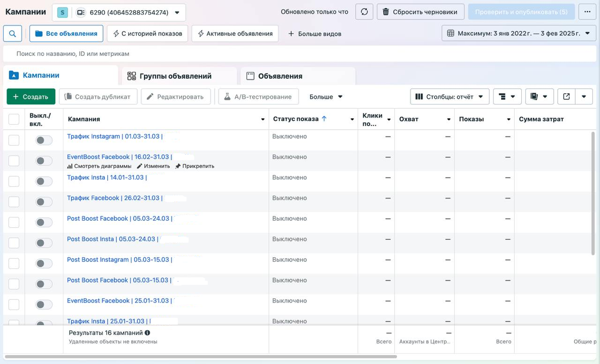Viewport: 600px width, 364px height.
Task: Select С историей показов view
Action: point(148,34)
